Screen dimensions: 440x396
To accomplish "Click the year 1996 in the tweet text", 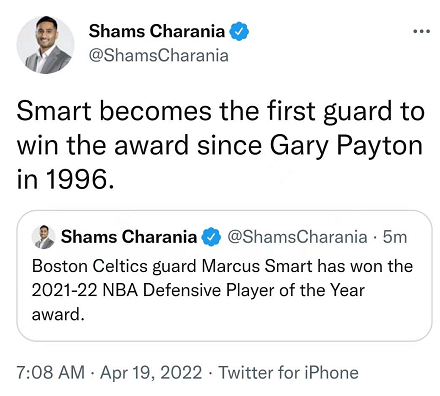I will 77,179.
